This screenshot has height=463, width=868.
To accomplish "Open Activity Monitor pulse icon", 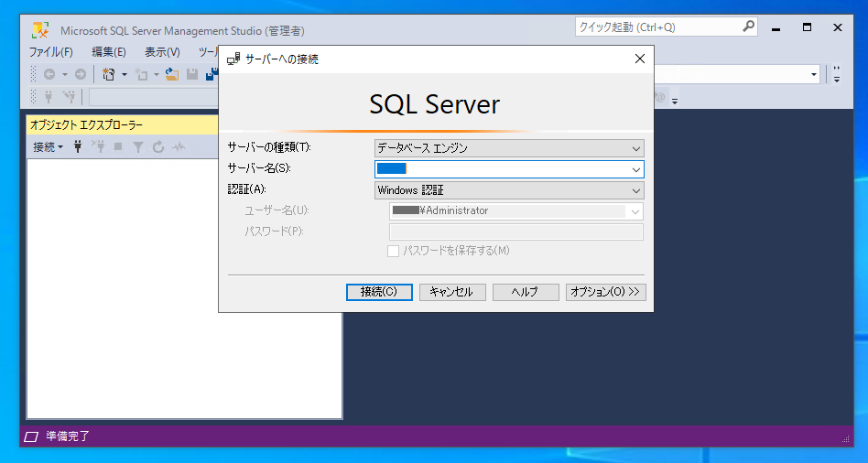I will click(179, 146).
